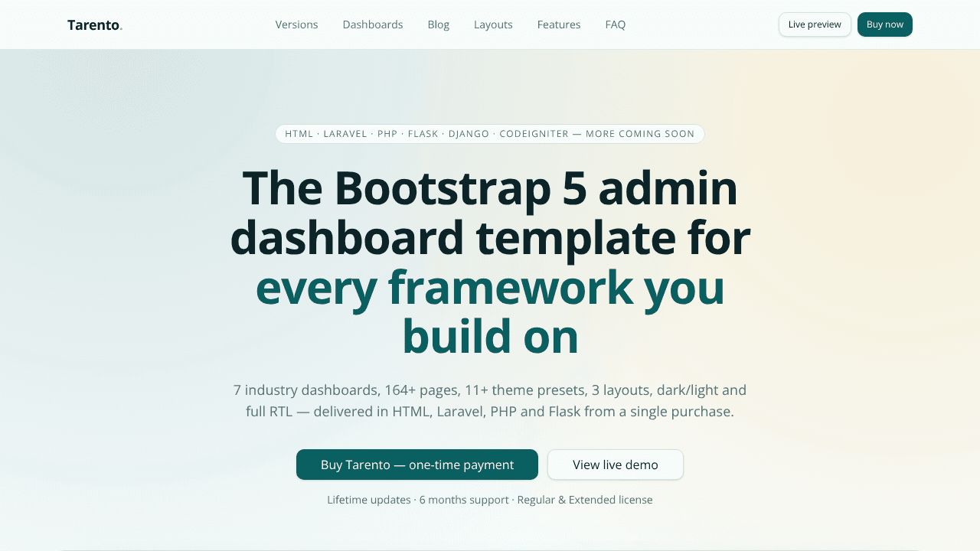Click the Buy now header button
Screen dimensions: 980x551
click(885, 24)
